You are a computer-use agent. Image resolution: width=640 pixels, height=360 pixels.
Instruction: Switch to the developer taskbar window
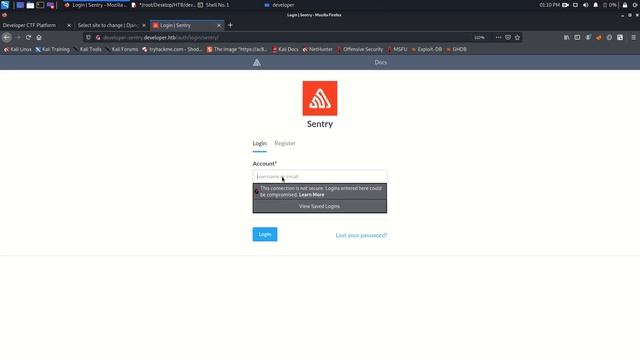(279, 5)
